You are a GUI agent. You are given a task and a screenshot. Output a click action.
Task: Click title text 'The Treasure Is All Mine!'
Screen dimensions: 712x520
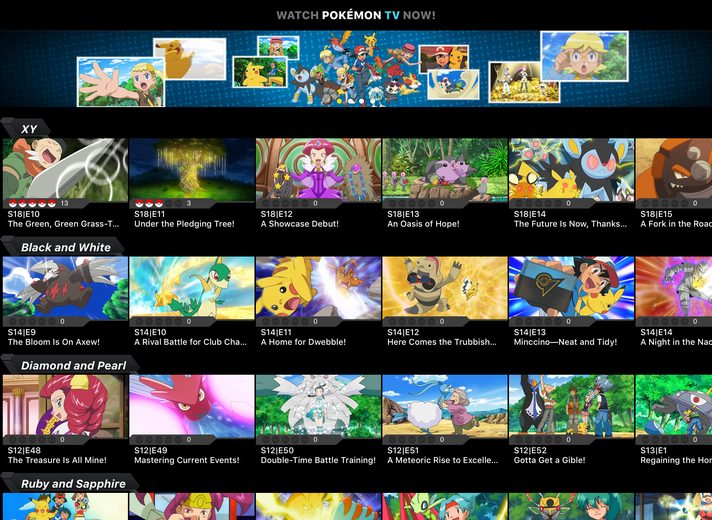pos(57,460)
